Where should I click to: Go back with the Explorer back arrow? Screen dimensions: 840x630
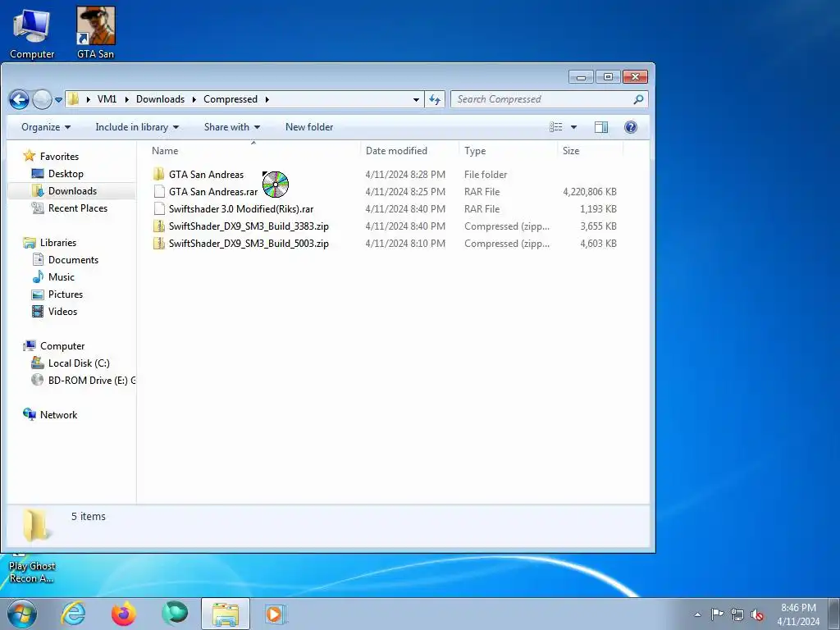(20, 99)
